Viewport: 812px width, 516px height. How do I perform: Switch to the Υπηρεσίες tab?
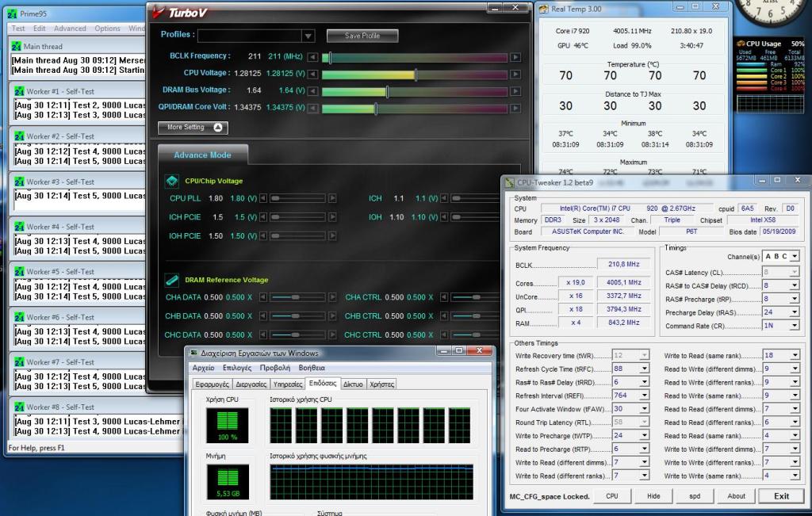coord(288,384)
